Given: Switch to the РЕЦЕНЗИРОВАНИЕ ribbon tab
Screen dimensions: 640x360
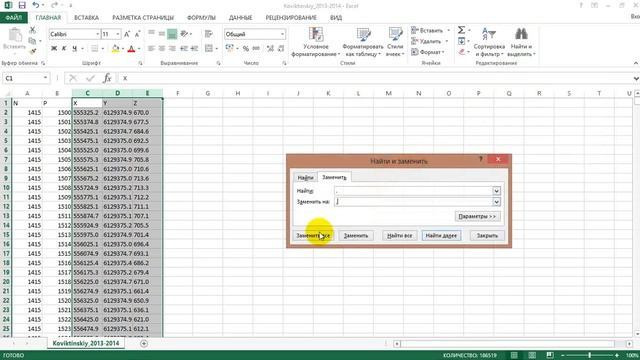Looking at the screenshot, I should click(x=291, y=18).
